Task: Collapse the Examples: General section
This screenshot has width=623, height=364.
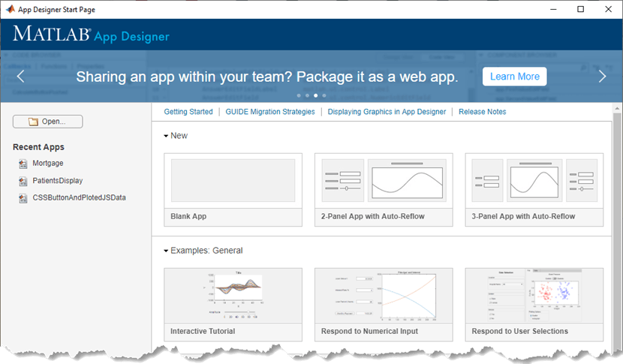Action: click(166, 251)
